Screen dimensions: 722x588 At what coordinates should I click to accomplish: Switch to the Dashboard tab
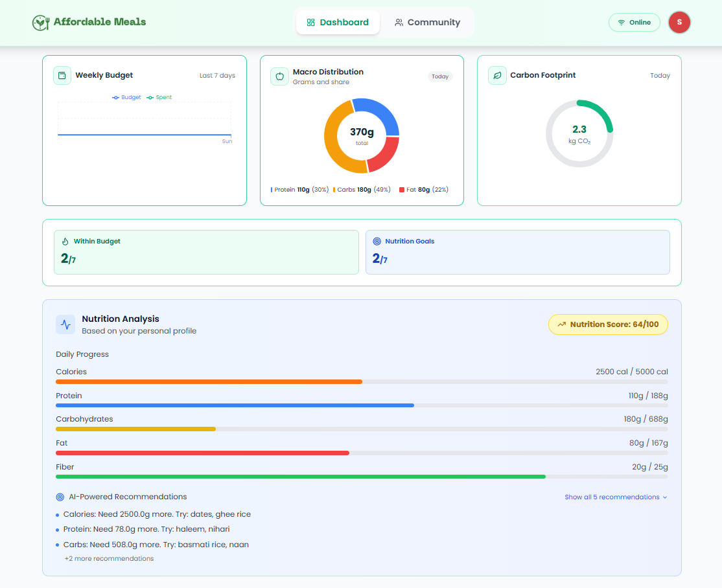(338, 22)
